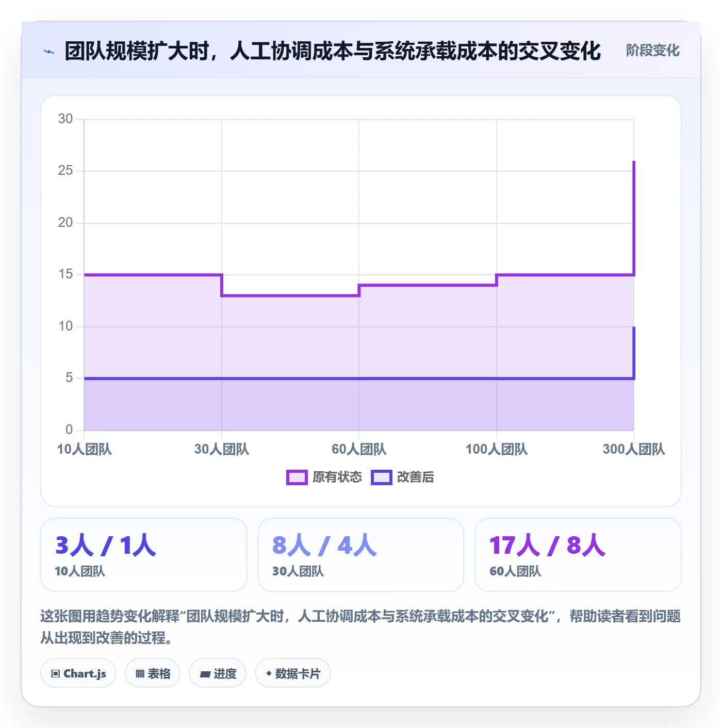Click the 原有状态 legend label
This screenshot has height=728, width=722.
click(x=337, y=477)
